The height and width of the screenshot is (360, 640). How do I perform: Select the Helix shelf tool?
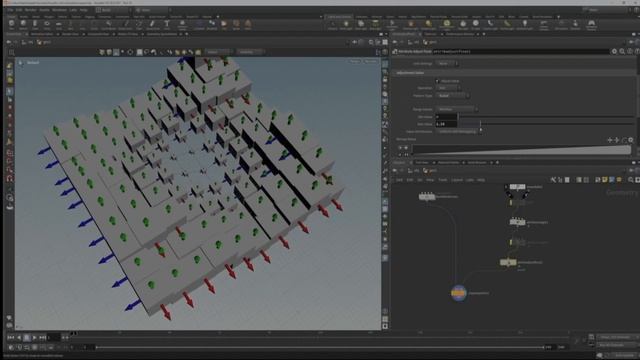248,24
